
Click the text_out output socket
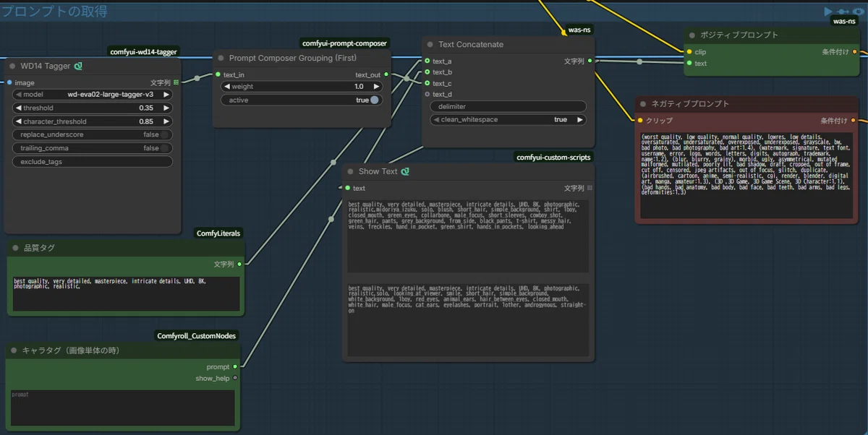tap(386, 74)
